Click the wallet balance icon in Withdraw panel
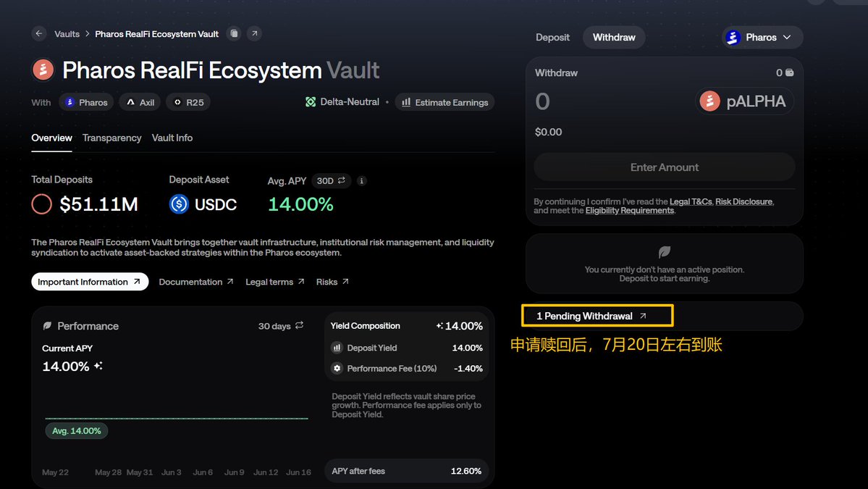The height and width of the screenshot is (489, 868). point(789,72)
